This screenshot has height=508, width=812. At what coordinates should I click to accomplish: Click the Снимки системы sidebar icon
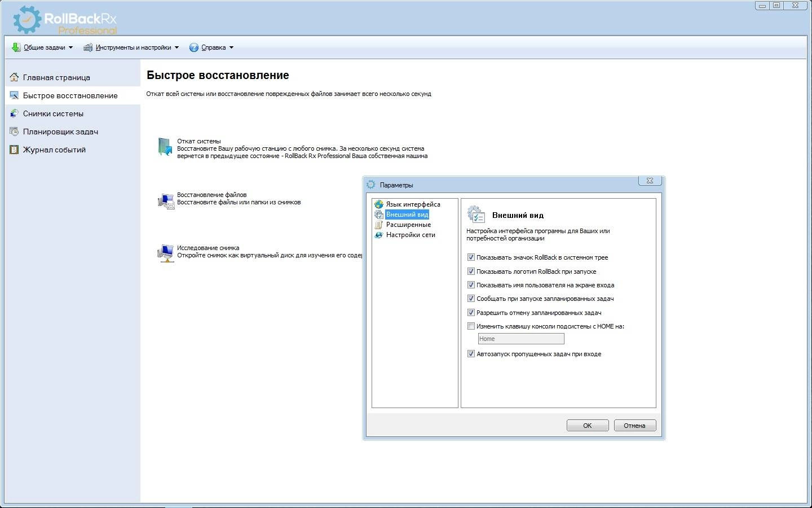[14, 113]
